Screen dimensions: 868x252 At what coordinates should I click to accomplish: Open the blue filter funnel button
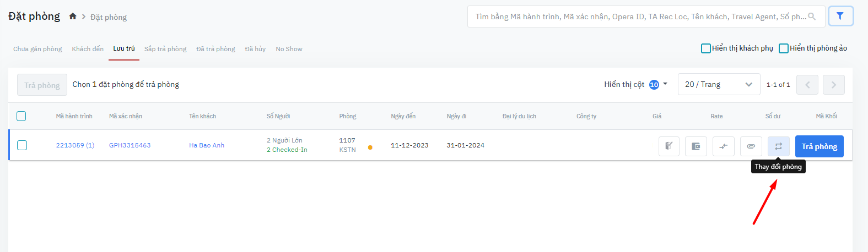click(x=840, y=17)
